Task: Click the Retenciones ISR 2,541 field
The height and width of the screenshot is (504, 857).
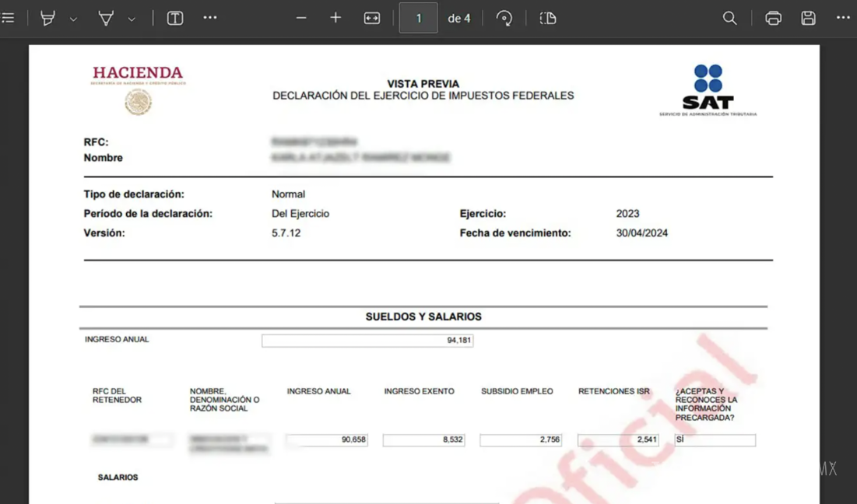Action: pyautogui.click(x=619, y=440)
